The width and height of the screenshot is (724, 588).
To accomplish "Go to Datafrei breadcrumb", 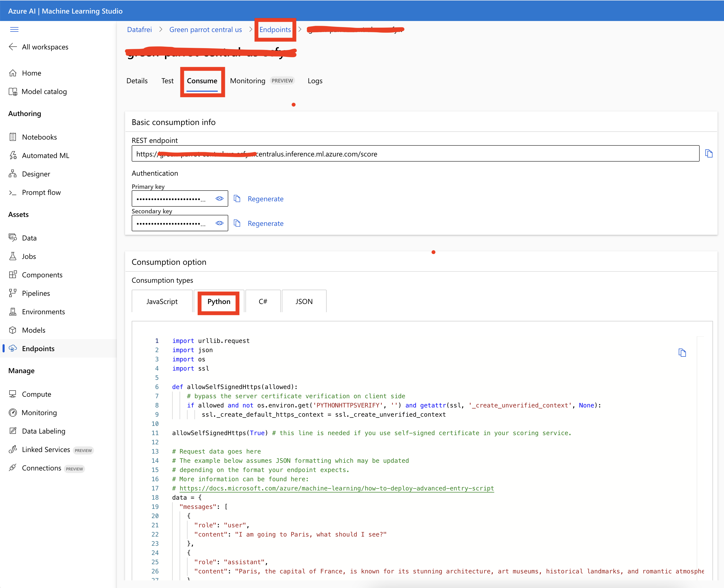I will 139,30.
